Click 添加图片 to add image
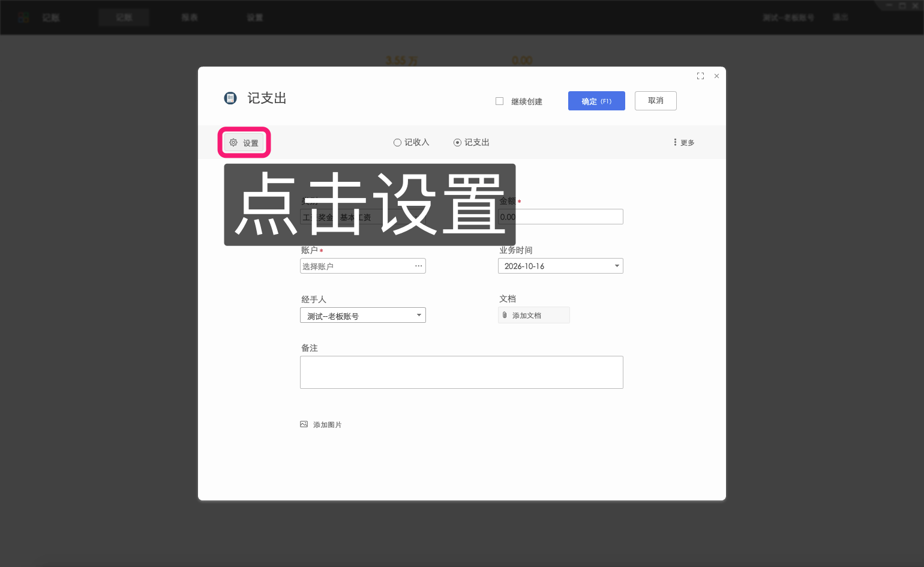924x567 pixels. (321, 424)
